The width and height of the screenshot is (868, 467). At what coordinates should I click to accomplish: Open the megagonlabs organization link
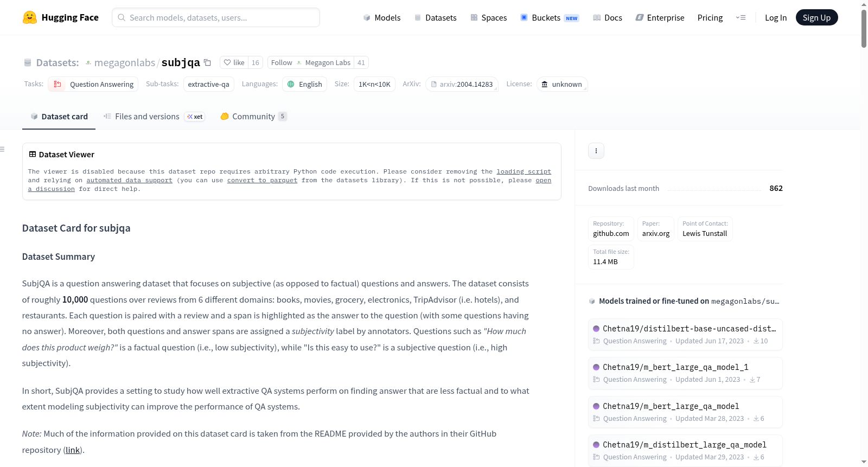(125, 62)
